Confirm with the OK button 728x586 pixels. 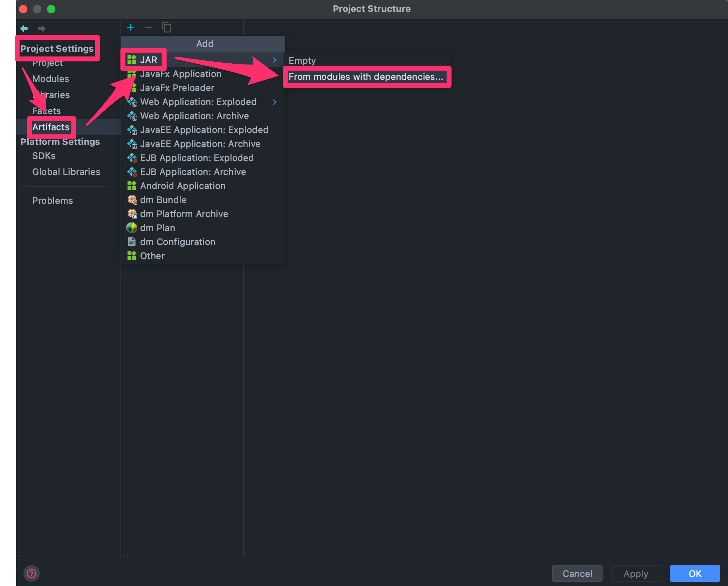pyautogui.click(x=694, y=573)
